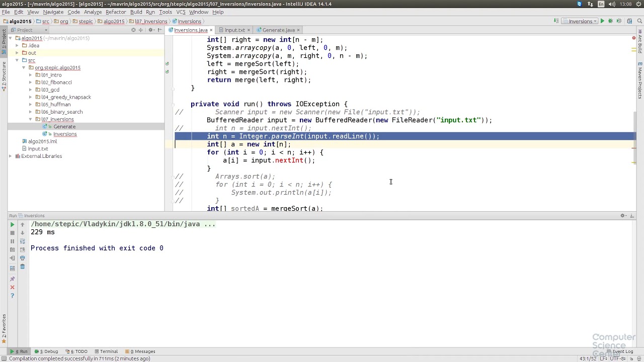This screenshot has width=644, height=362.
Task: Click the En keyboard layout indicator
Action: [601, 4]
